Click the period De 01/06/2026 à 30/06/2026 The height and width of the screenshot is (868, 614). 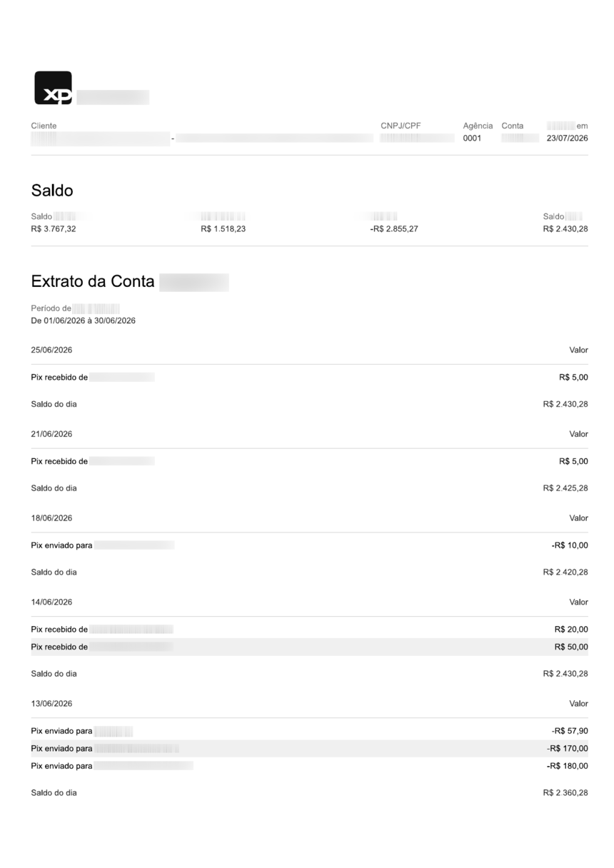point(84,321)
